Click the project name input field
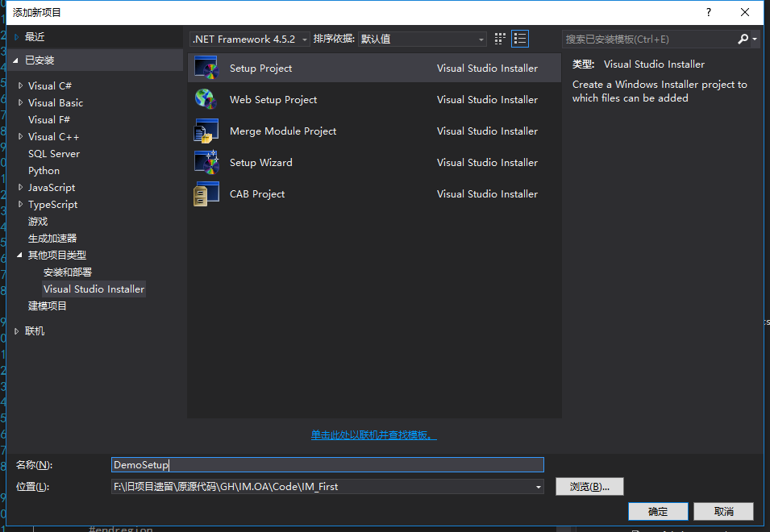The image size is (770, 532). point(327,465)
